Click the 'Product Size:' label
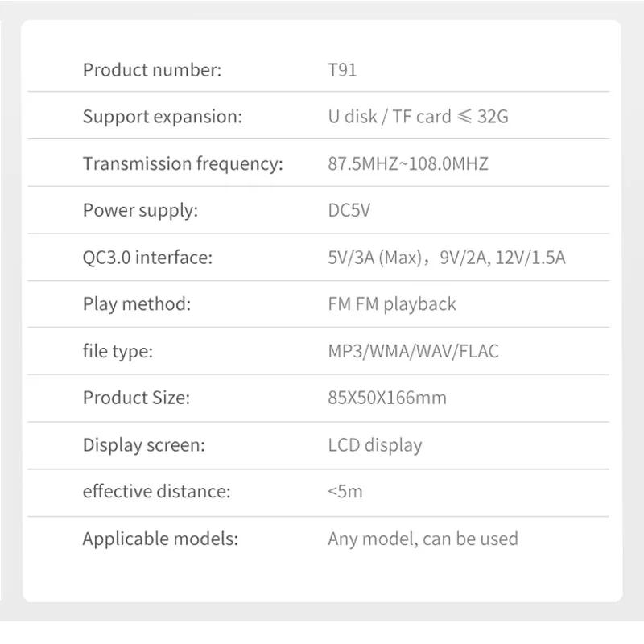The height and width of the screenshot is (644, 644). tap(136, 398)
